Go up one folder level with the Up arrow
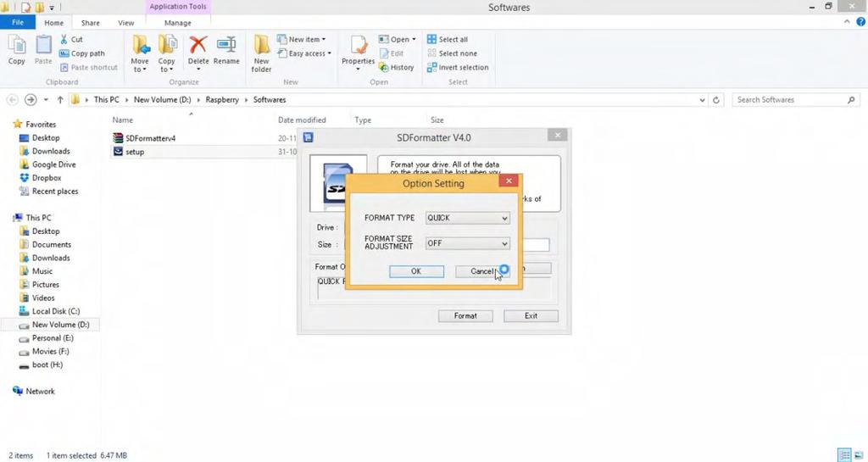The image size is (868, 462). point(60,100)
